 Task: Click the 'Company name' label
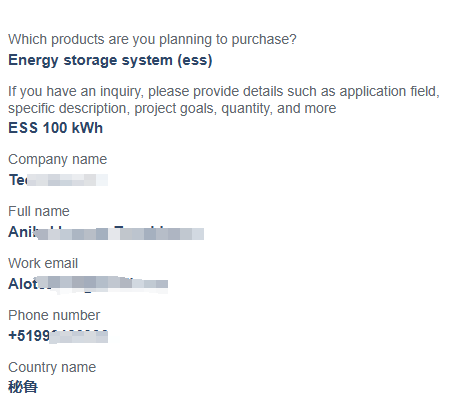pos(58,160)
